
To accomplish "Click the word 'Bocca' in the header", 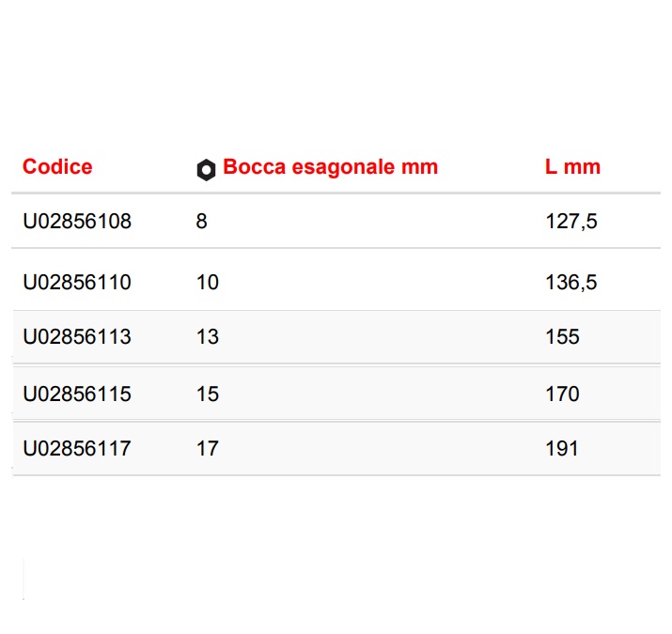I will click(x=256, y=168).
